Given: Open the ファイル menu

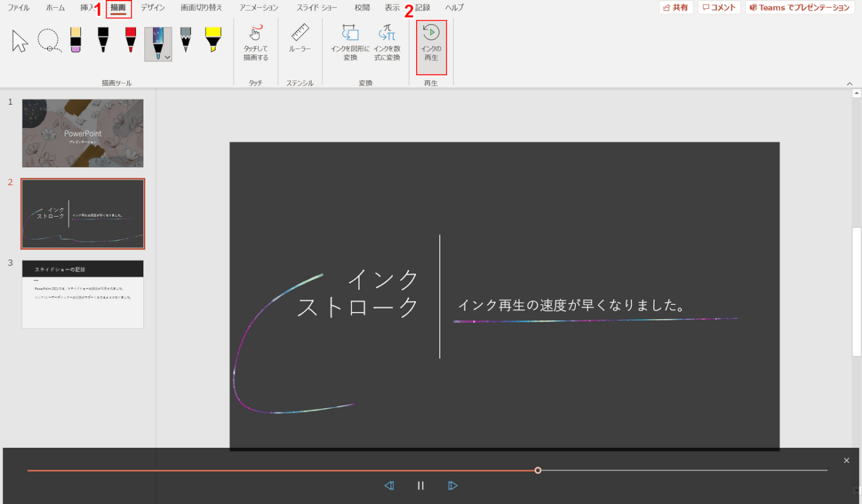Looking at the screenshot, I should pyautogui.click(x=18, y=8).
